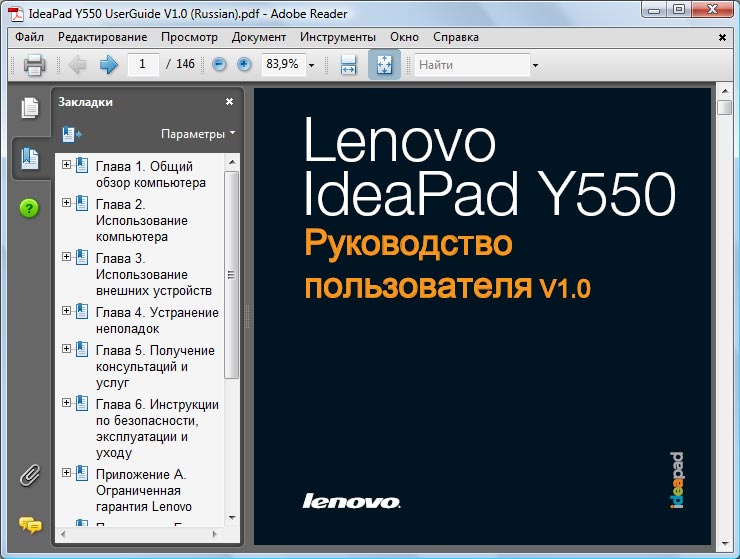Open bookmark Глава 2. Использование компьютера

[142, 220]
